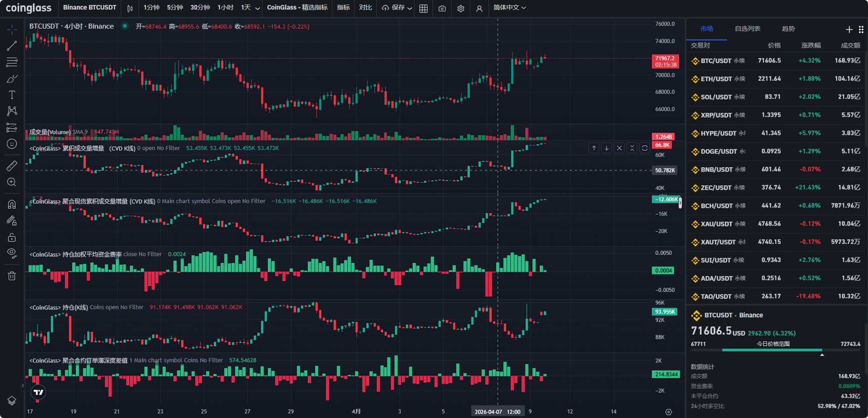This screenshot has width=868, height=418.
Task: Toggle visibility of all drawings eye icon
Action: (12, 253)
